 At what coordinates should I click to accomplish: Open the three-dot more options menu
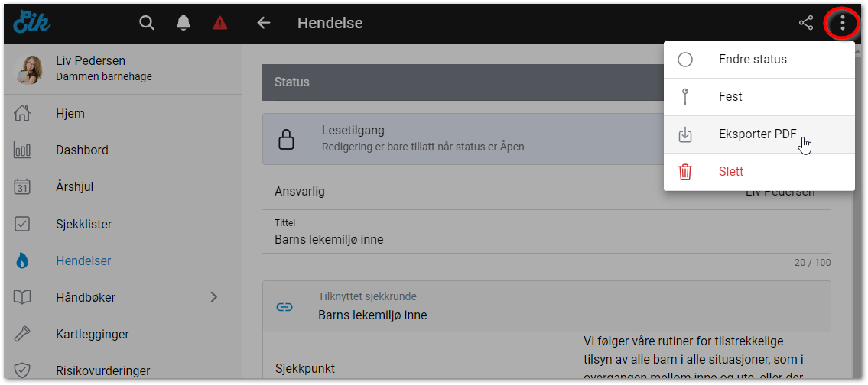pyautogui.click(x=843, y=23)
